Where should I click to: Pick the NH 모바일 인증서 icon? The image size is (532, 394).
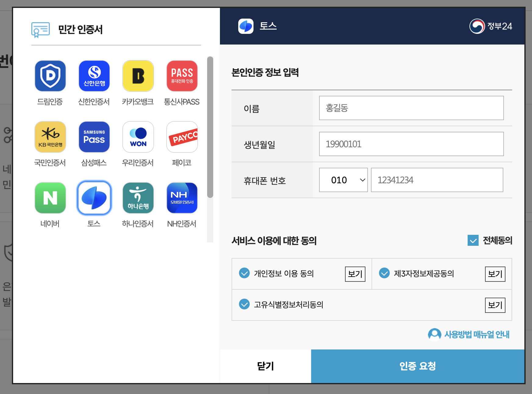click(x=182, y=198)
